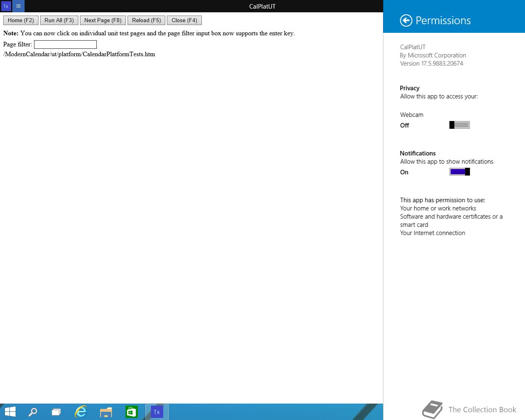Open Task View on the taskbar

tap(56, 412)
